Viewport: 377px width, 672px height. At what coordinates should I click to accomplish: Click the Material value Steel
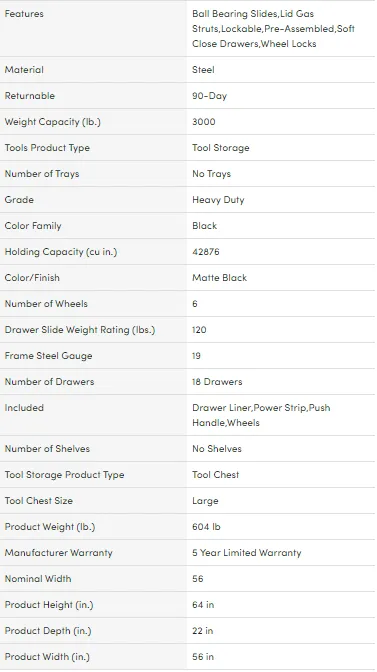click(203, 70)
